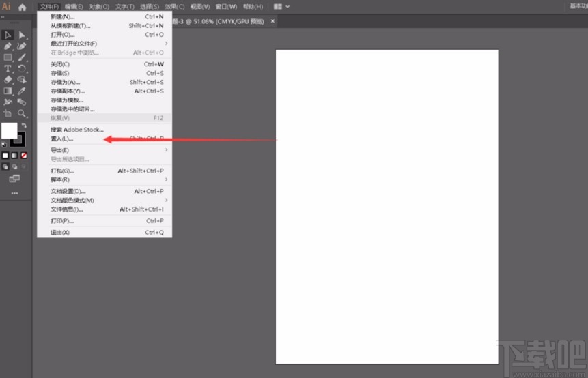The height and width of the screenshot is (378, 588).
Task: Choose 置入(L)... menu entry
Action: [x=104, y=139]
